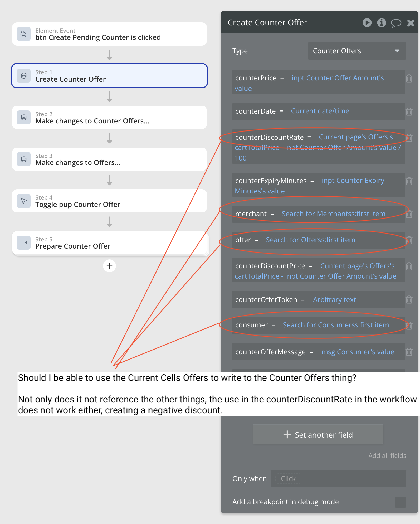420x524 pixels.
Task: Open the comment bubble icon in panel header
Action: tap(396, 23)
